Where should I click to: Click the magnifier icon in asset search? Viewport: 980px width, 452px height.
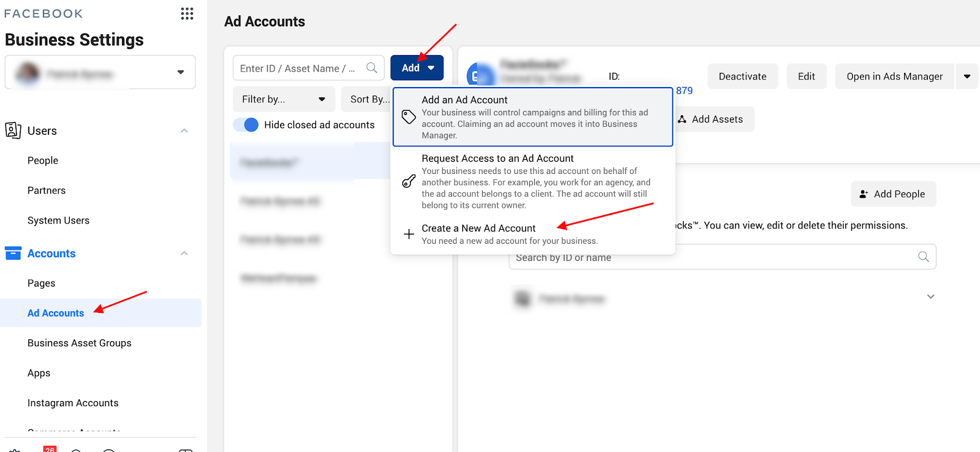(372, 68)
